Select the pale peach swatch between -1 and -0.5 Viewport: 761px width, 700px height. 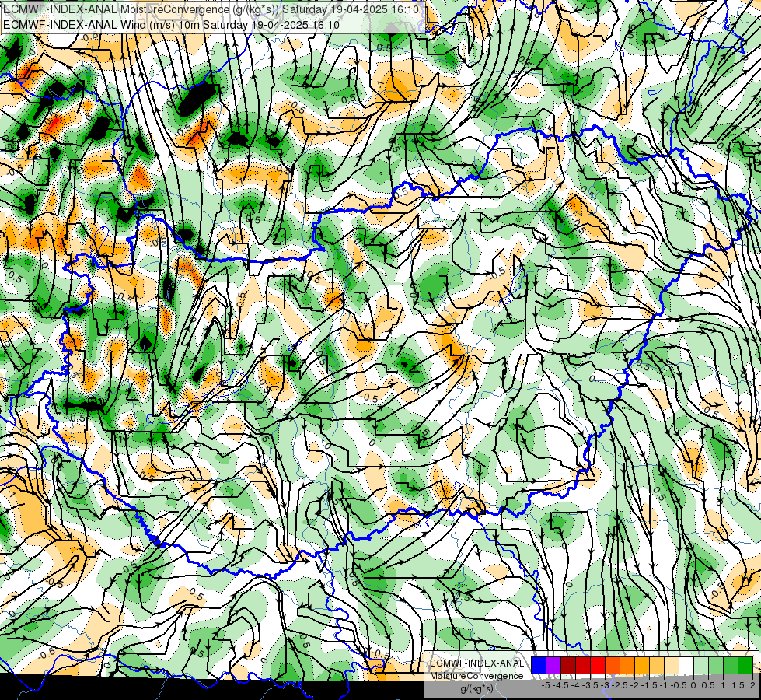[x=672, y=666]
